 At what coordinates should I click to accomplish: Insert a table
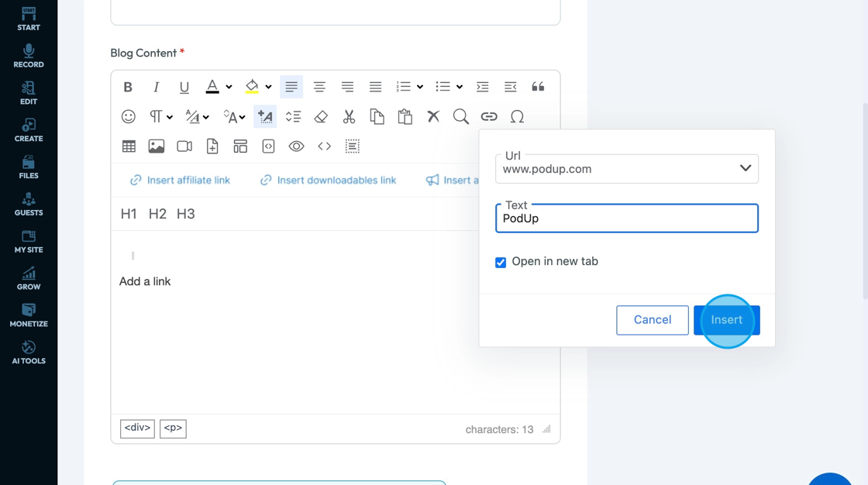pyautogui.click(x=129, y=146)
